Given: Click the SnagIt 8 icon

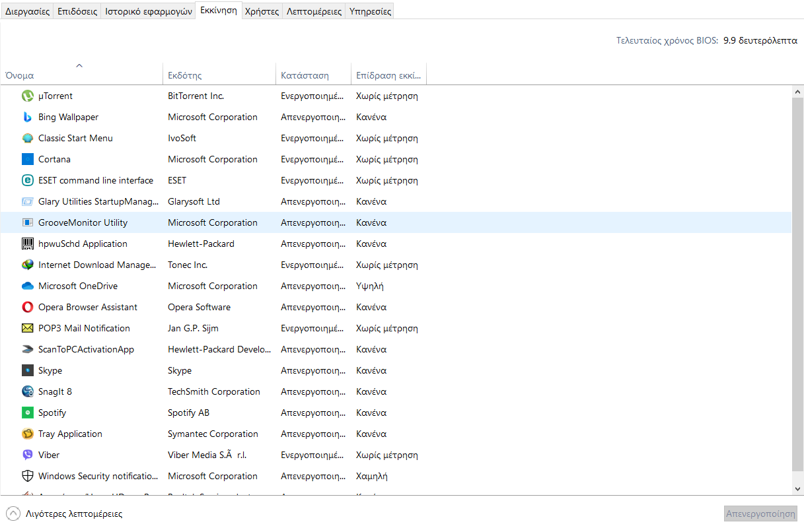Looking at the screenshot, I should tap(28, 391).
